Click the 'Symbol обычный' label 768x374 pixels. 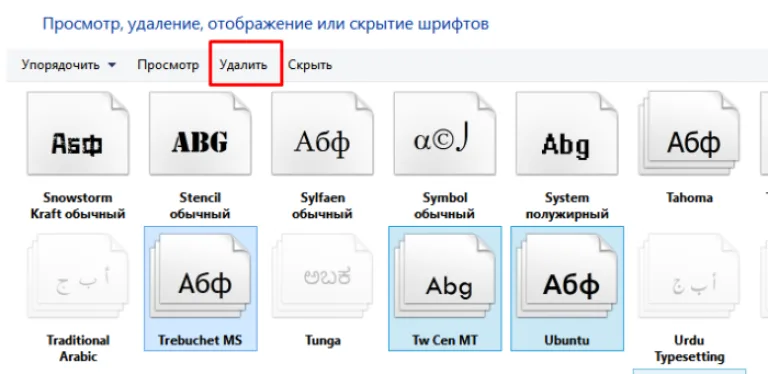point(445,206)
